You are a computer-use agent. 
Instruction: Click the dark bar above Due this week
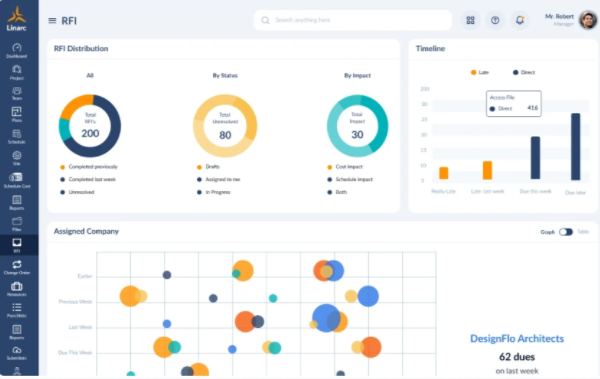point(535,158)
